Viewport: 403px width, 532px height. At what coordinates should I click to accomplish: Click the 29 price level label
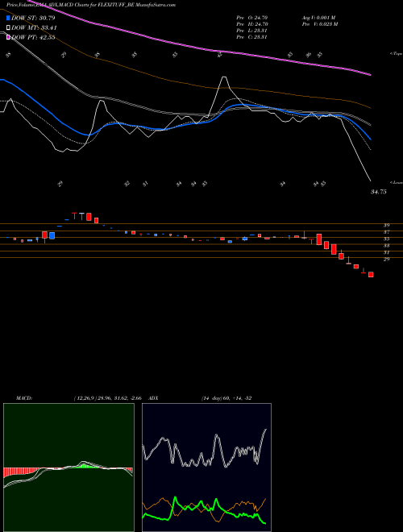[386, 260]
